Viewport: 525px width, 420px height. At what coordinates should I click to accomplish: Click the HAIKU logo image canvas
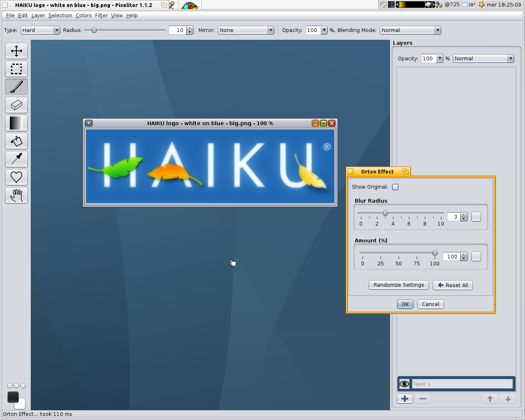click(210, 166)
